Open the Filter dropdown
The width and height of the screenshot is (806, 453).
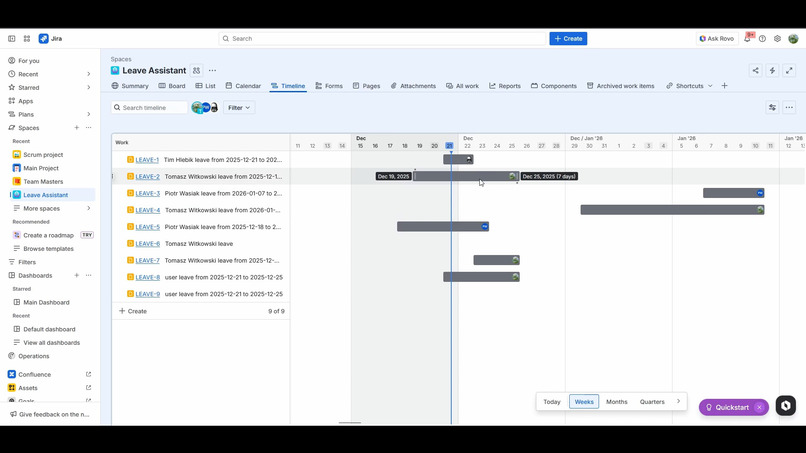239,107
